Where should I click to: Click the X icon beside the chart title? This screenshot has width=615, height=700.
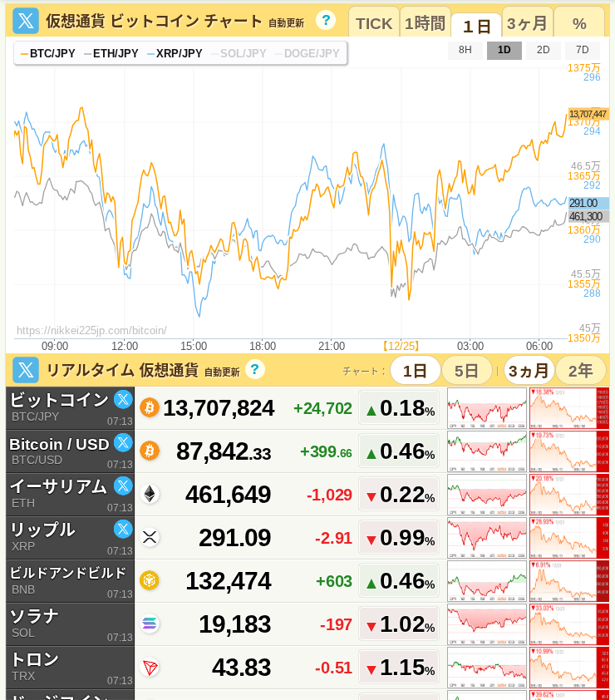tap(26, 21)
